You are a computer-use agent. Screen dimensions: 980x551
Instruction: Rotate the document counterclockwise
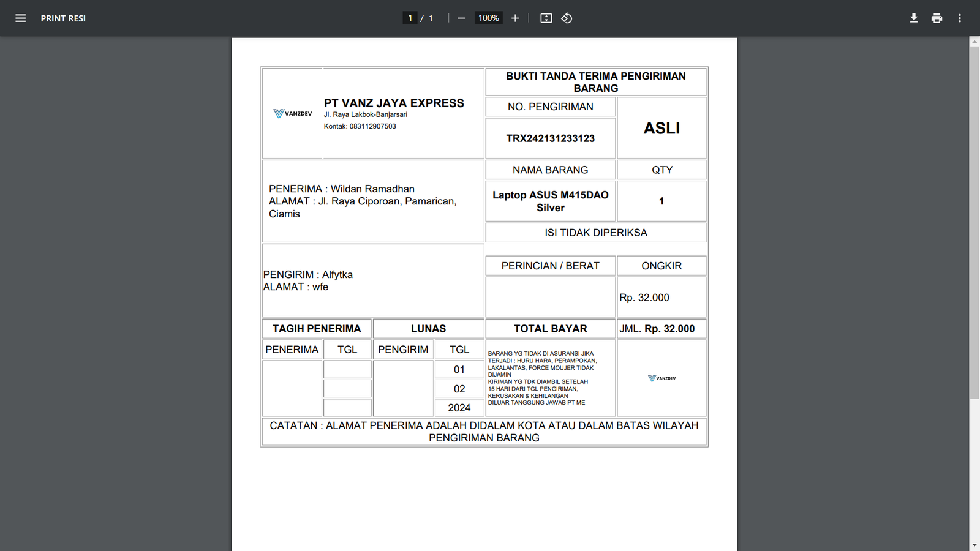coord(567,18)
